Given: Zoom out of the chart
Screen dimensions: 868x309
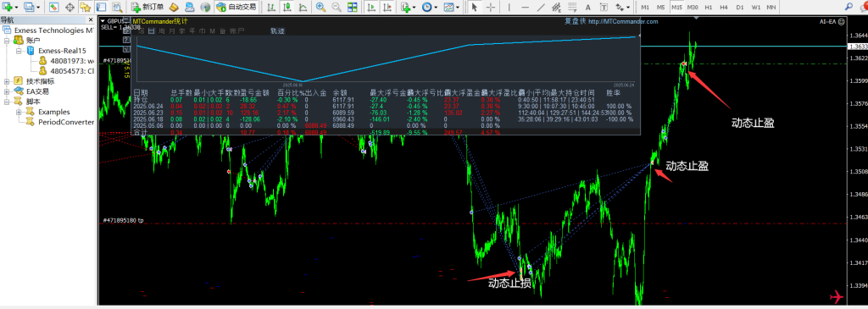Looking at the screenshot, I should pos(336,7).
